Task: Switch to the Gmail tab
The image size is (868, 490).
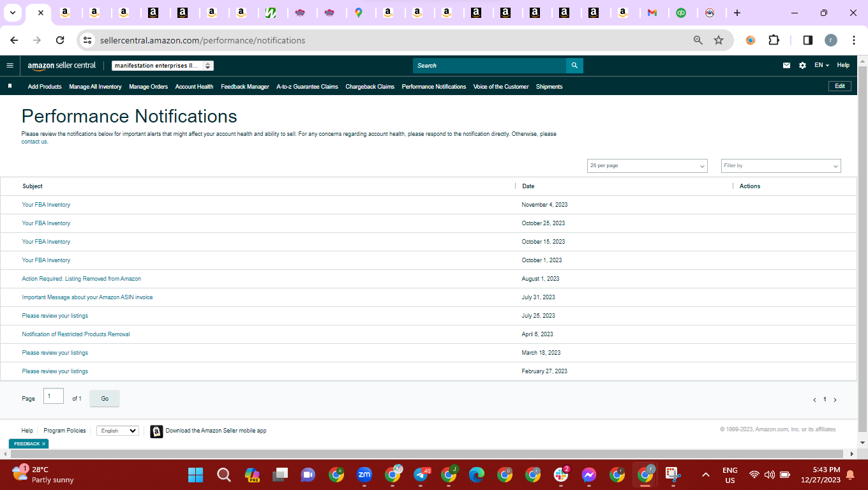Action: tap(652, 13)
